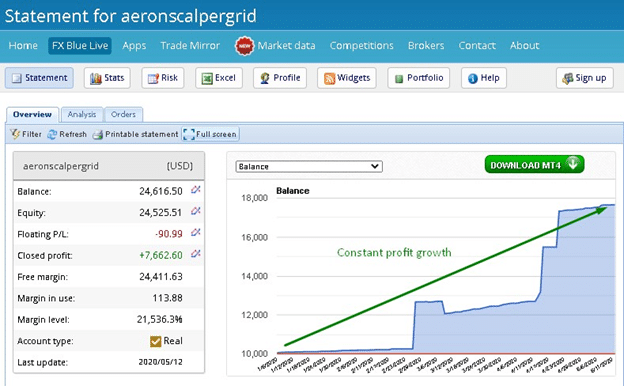Image resolution: width=624 pixels, height=386 pixels.
Task: Switch to the Overview tab
Action: (x=32, y=115)
